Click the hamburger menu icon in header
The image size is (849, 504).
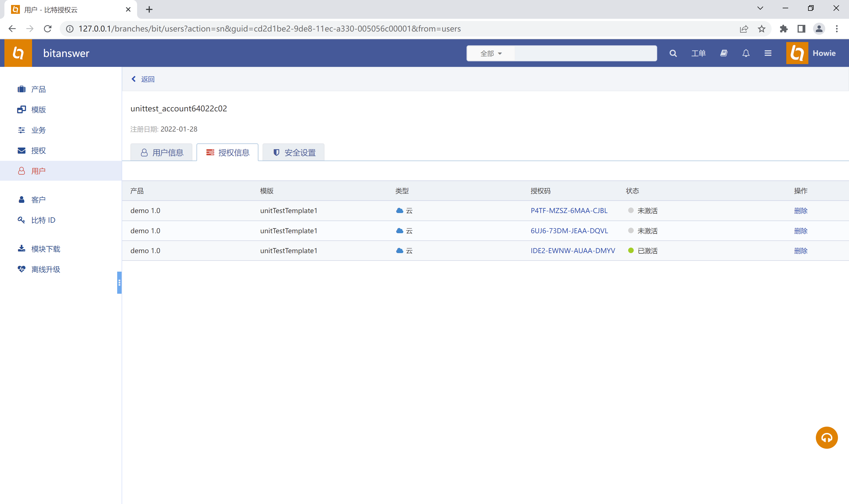coord(768,53)
